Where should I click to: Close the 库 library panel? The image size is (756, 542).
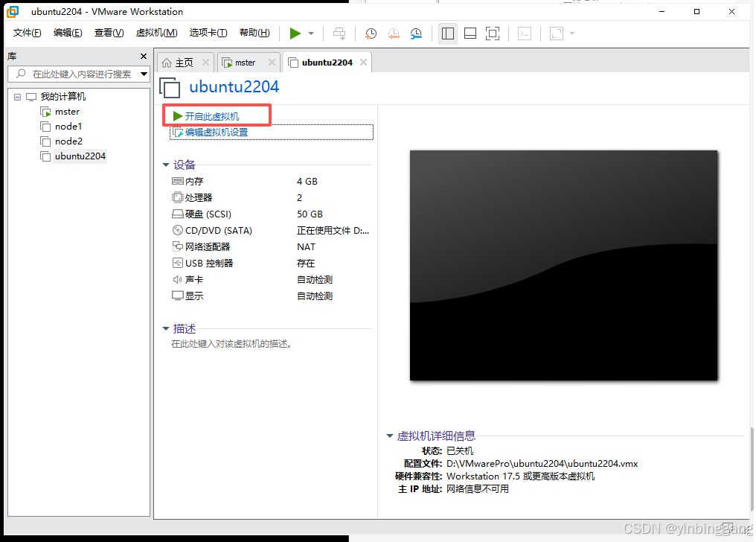(143, 57)
